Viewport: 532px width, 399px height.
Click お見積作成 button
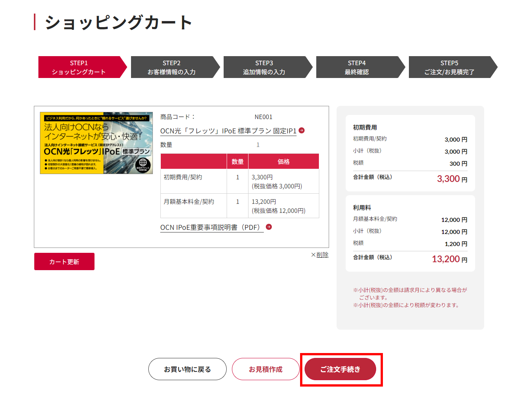pyautogui.click(x=265, y=369)
